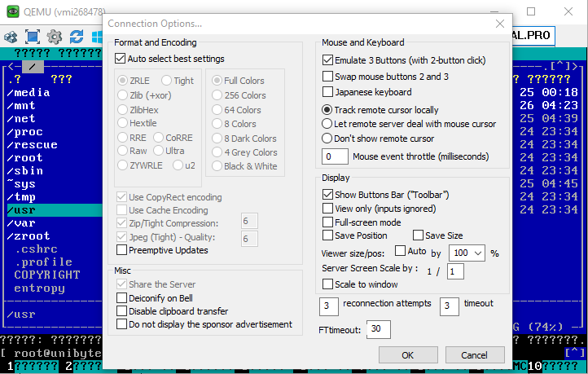The width and height of the screenshot is (588, 374).
Task: Click the gear options toolbar icon
Action: 55,37
